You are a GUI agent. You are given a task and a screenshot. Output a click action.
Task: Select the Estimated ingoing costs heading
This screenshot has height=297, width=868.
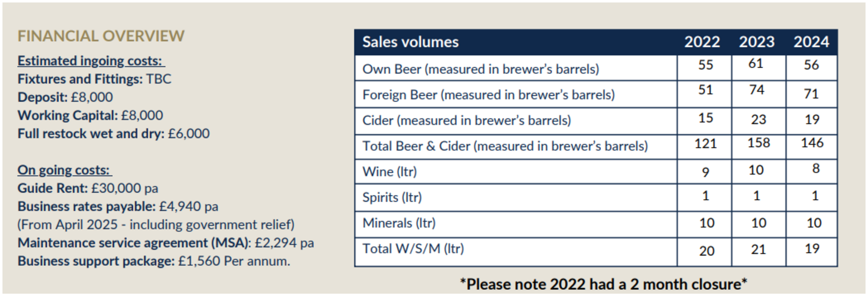(91, 61)
